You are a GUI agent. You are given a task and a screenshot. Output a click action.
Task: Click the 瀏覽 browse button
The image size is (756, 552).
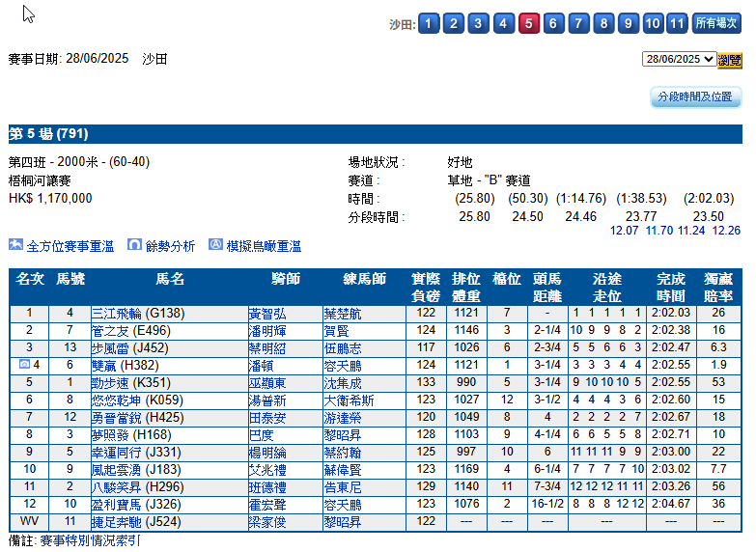tap(730, 60)
